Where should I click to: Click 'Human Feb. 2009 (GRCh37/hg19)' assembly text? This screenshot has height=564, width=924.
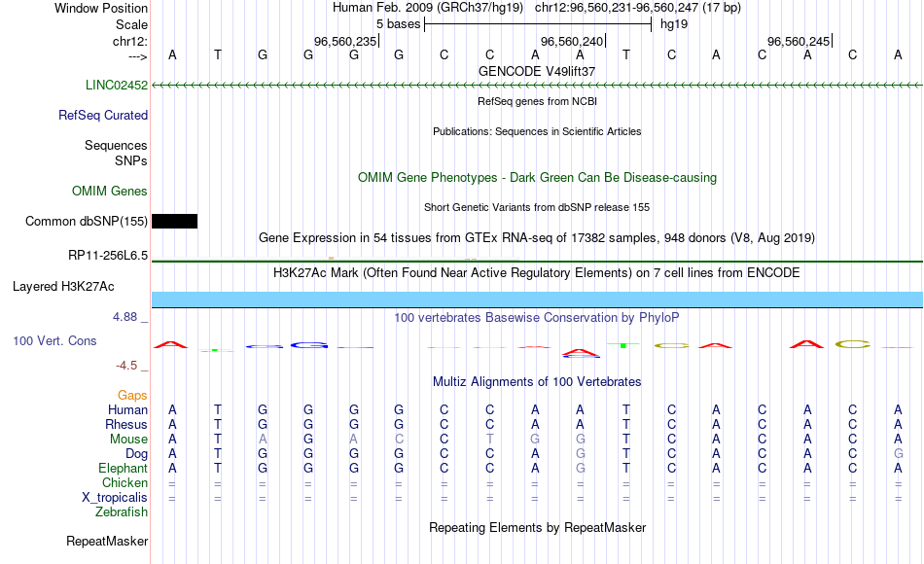pos(428,8)
